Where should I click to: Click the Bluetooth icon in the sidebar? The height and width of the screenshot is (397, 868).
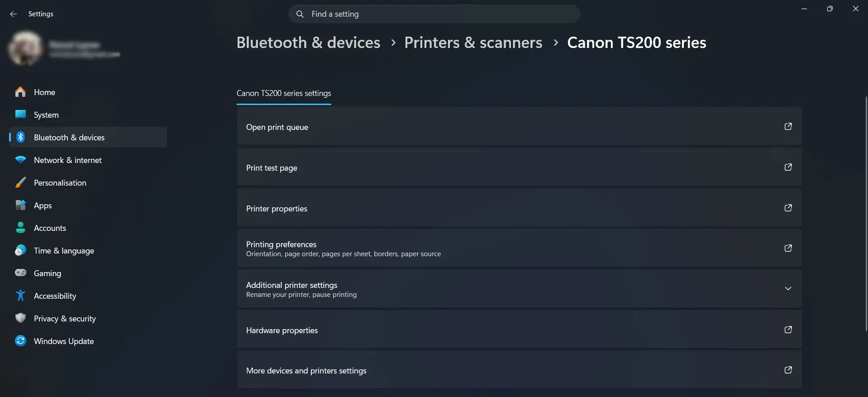[x=20, y=137]
